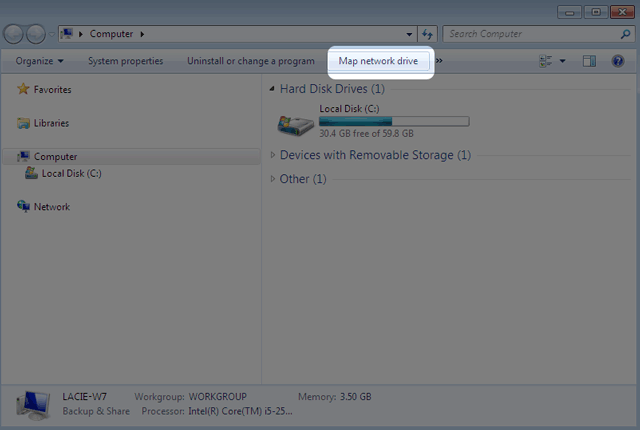
Task: Close the Computer window
Action: coord(622,12)
